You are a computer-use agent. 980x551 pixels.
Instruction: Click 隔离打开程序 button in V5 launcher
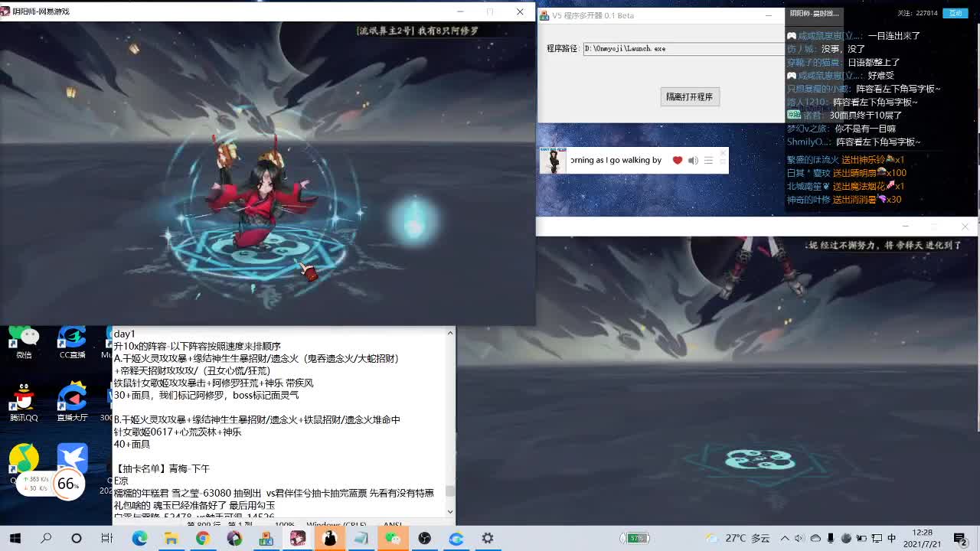[689, 96]
